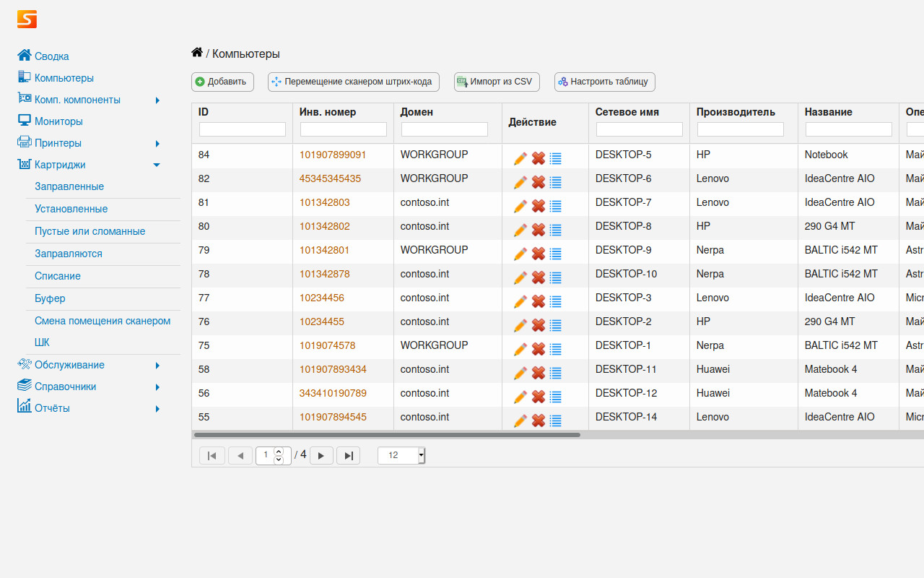Expand the Принтеры submenu arrow

157,144
